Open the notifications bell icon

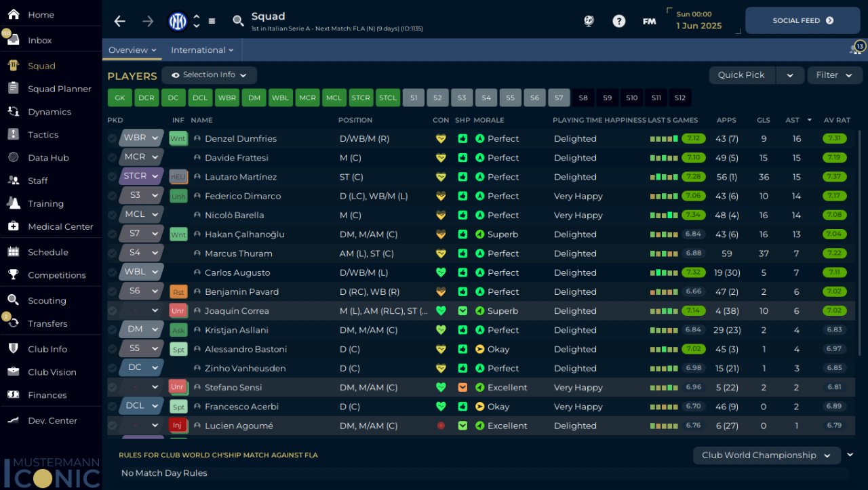tap(856, 49)
